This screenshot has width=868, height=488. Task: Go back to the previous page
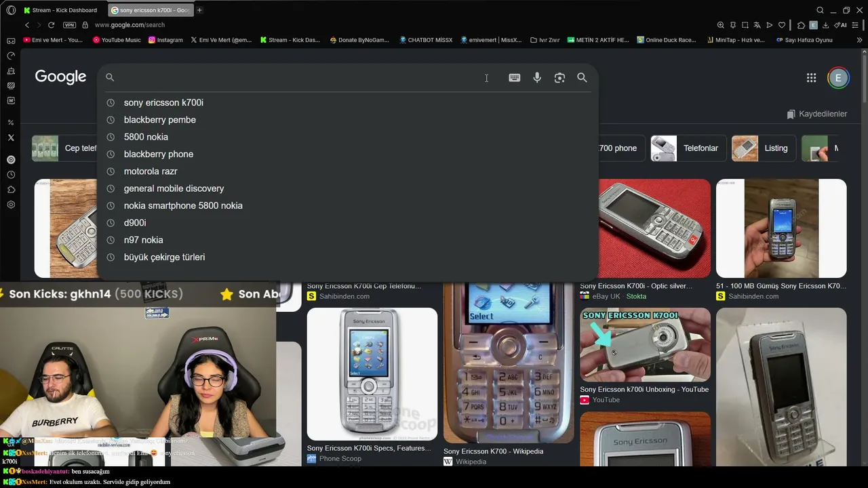27,25
